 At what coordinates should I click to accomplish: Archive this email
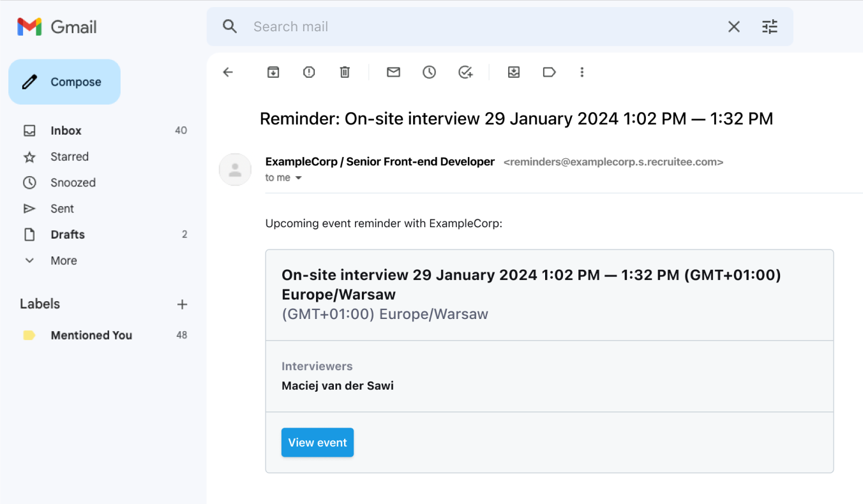click(x=273, y=72)
